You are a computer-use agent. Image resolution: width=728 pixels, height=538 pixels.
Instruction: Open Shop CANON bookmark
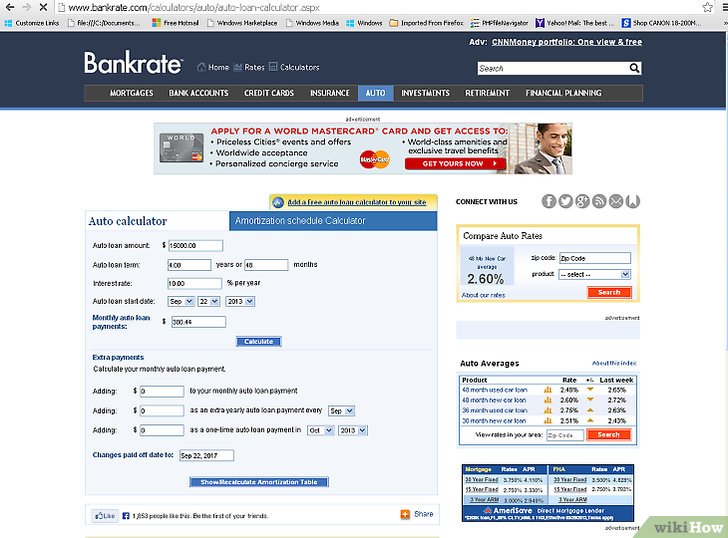(x=661, y=23)
